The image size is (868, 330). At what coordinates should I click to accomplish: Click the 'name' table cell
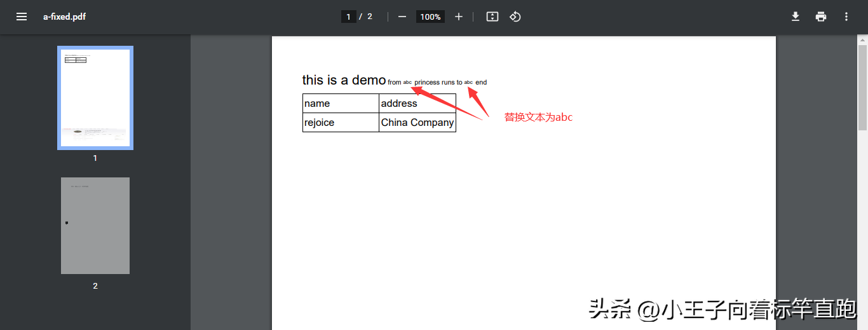click(341, 104)
